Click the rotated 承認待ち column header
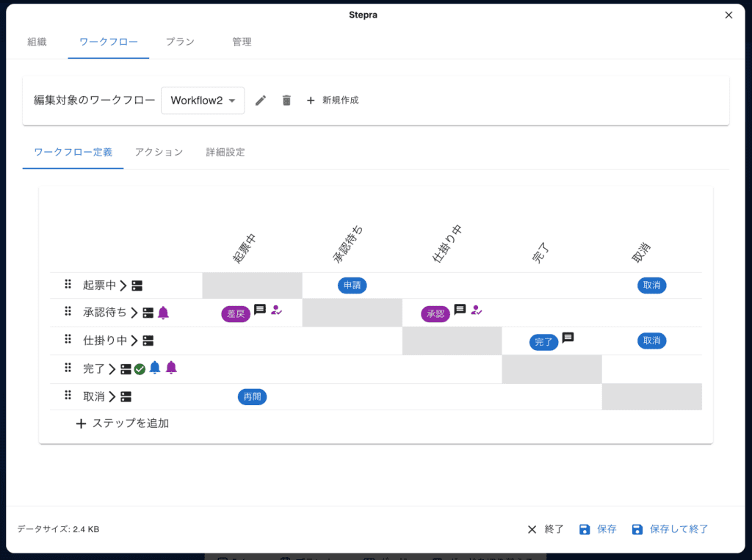 pyautogui.click(x=347, y=244)
